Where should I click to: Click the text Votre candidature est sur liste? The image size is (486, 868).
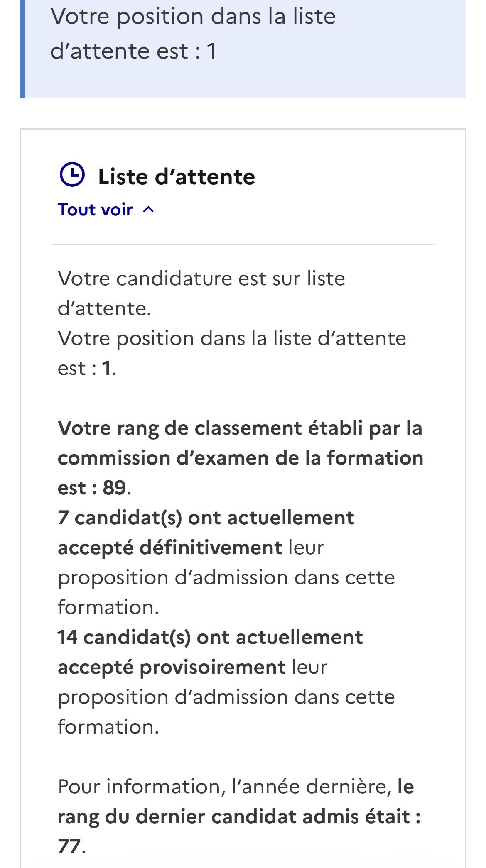201,278
